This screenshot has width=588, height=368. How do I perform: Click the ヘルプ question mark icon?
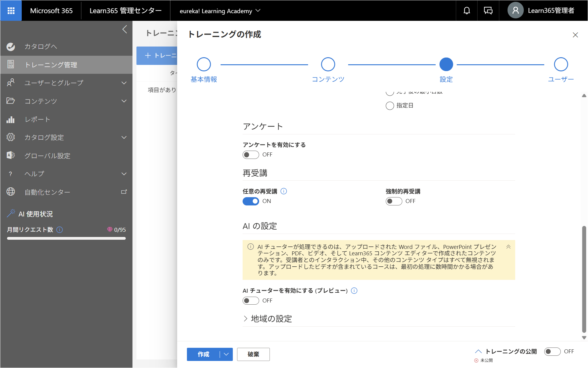(x=11, y=174)
